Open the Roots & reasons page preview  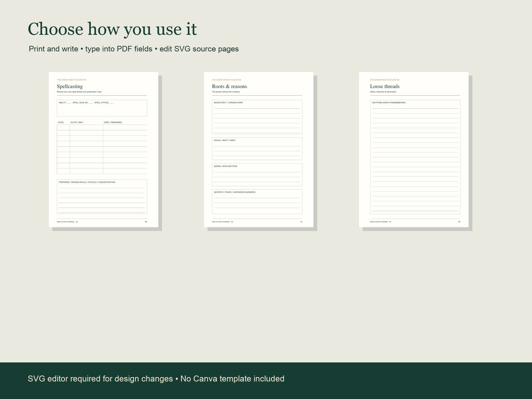click(x=258, y=150)
